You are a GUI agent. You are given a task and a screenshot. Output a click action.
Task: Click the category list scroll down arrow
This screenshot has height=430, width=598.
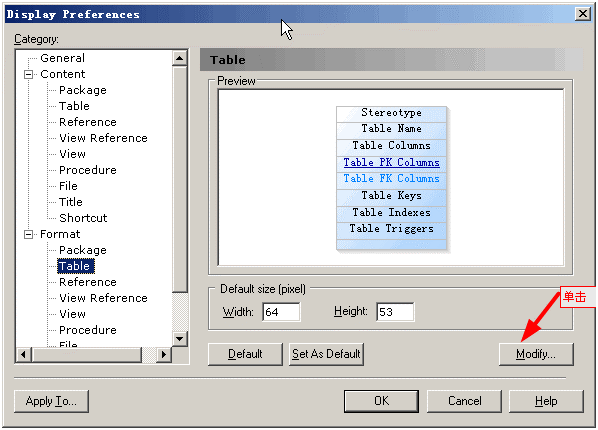pos(179,339)
